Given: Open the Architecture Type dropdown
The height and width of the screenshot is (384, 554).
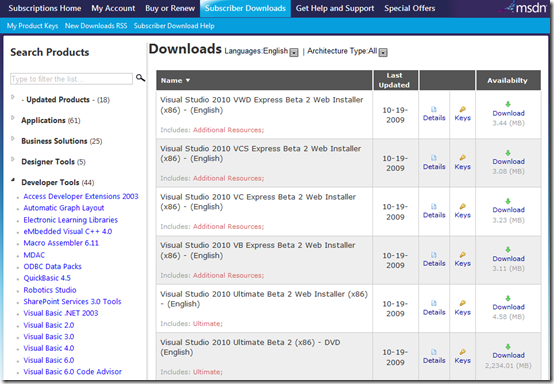Looking at the screenshot, I should [383, 53].
